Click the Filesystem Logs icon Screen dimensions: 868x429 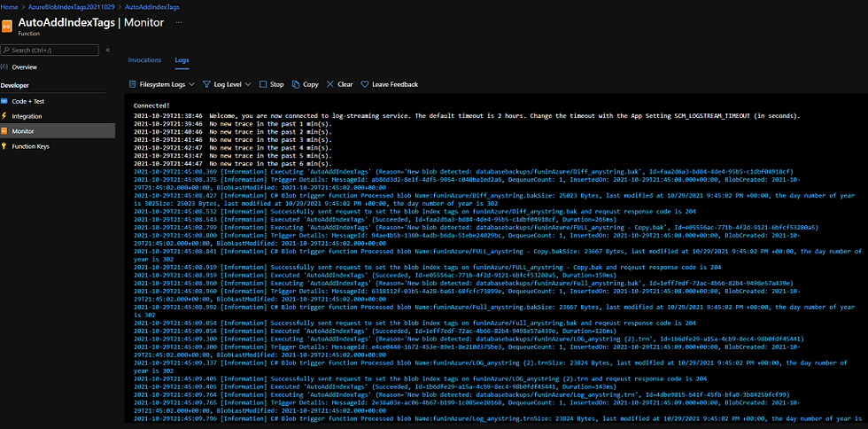132,84
